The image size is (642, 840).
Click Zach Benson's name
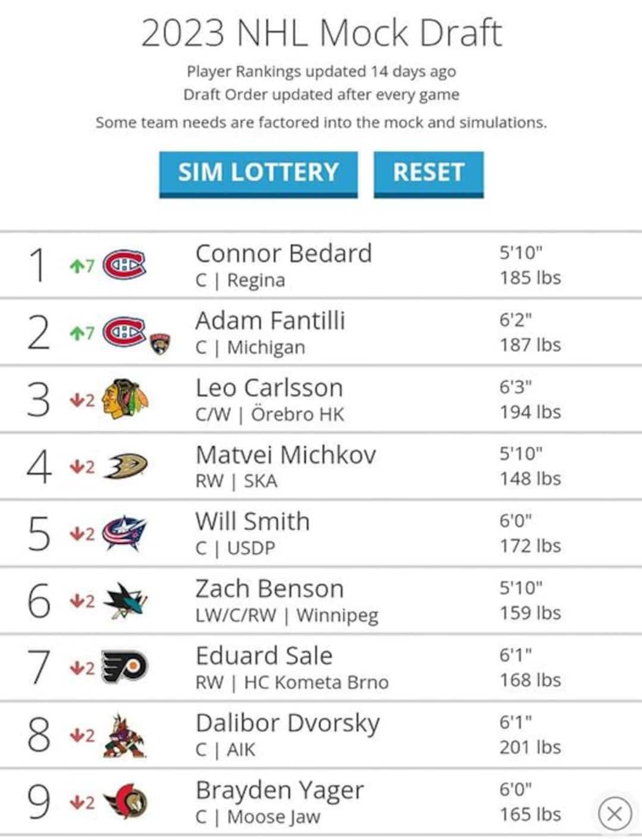pyautogui.click(x=269, y=589)
